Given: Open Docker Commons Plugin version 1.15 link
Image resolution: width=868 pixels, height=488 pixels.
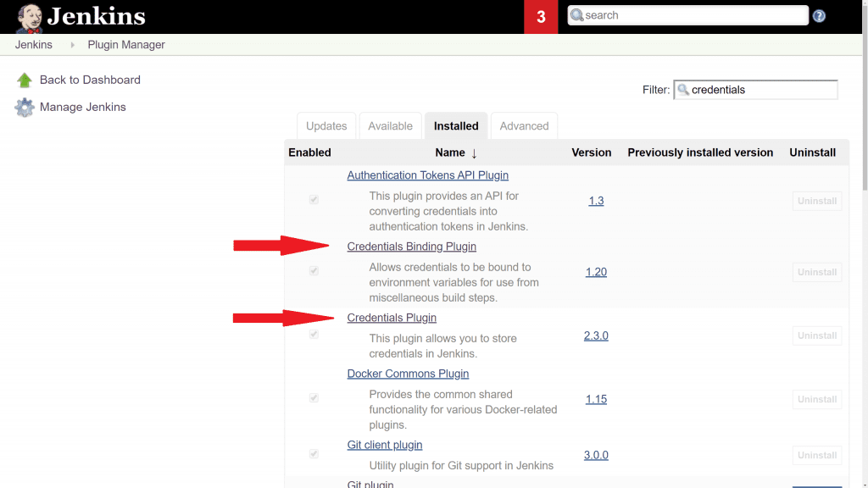Looking at the screenshot, I should point(596,399).
